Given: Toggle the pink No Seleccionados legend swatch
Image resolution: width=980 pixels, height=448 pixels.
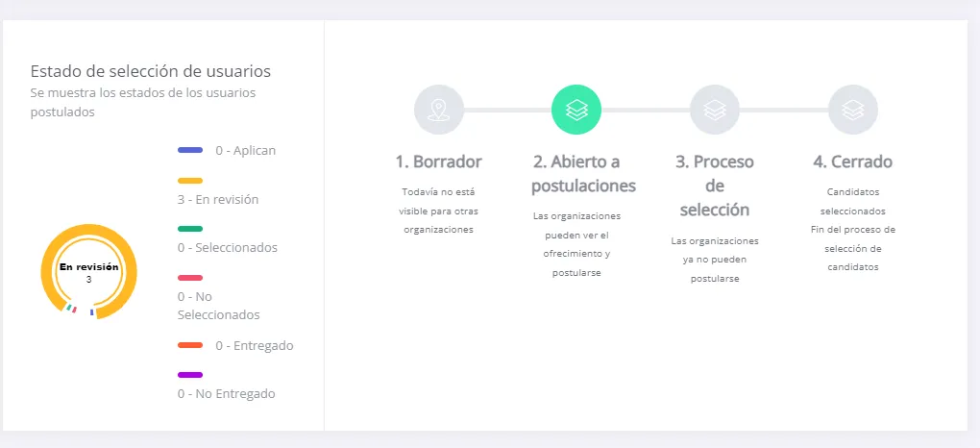Looking at the screenshot, I should (190, 278).
